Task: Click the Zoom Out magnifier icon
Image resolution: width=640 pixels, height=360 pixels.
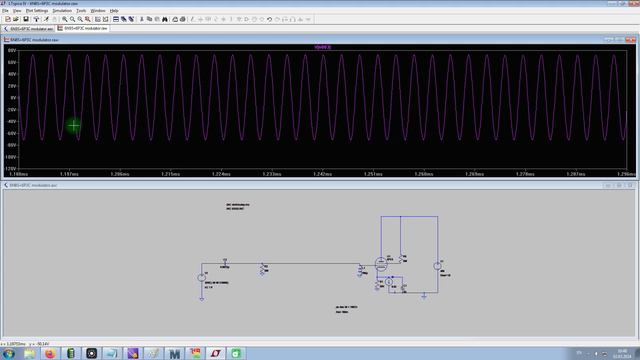Action: (80, 19)
